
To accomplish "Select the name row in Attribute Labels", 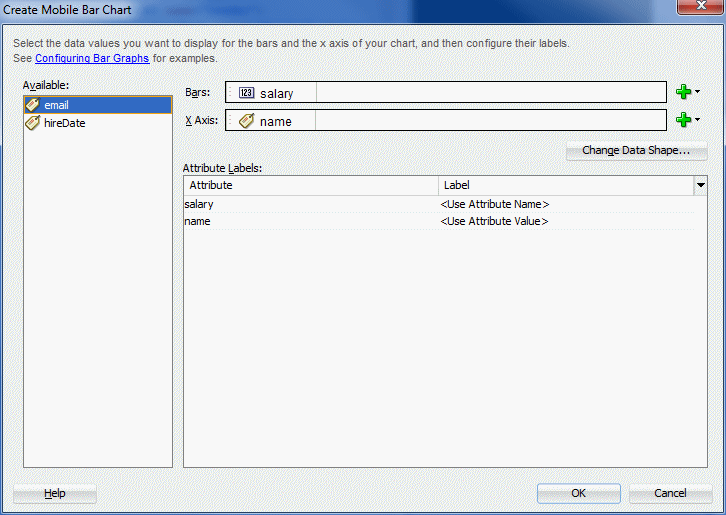I will coord(439,221).
